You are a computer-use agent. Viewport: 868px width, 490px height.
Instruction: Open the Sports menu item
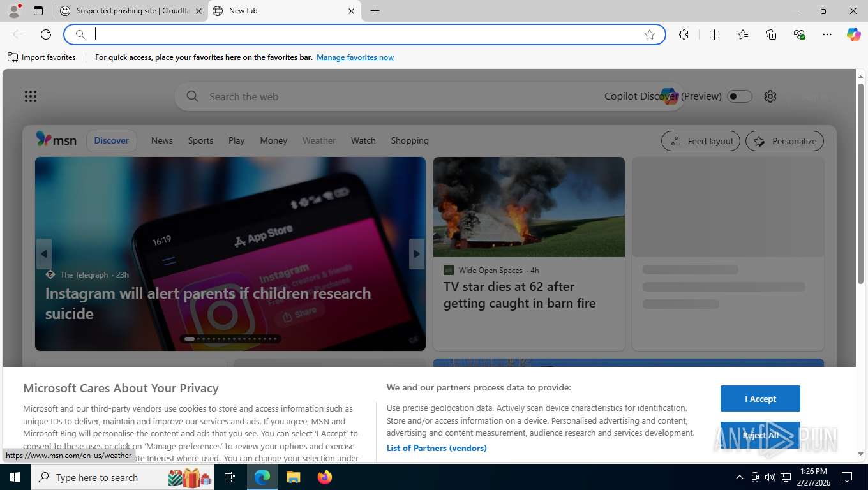click(x=200, y=140)
